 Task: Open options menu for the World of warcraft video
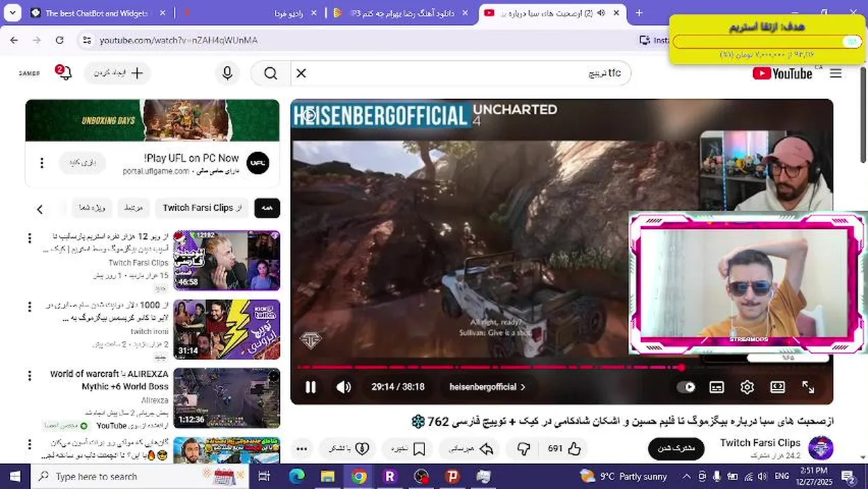click(x=29, y=376)
